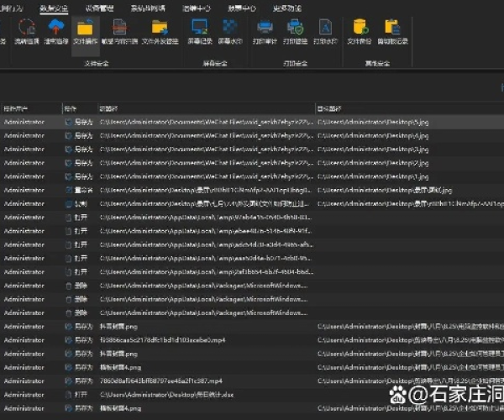This screenshot has height=420, width=504.
Task: Switch to the 报警中心 tab
Action: 242,8
